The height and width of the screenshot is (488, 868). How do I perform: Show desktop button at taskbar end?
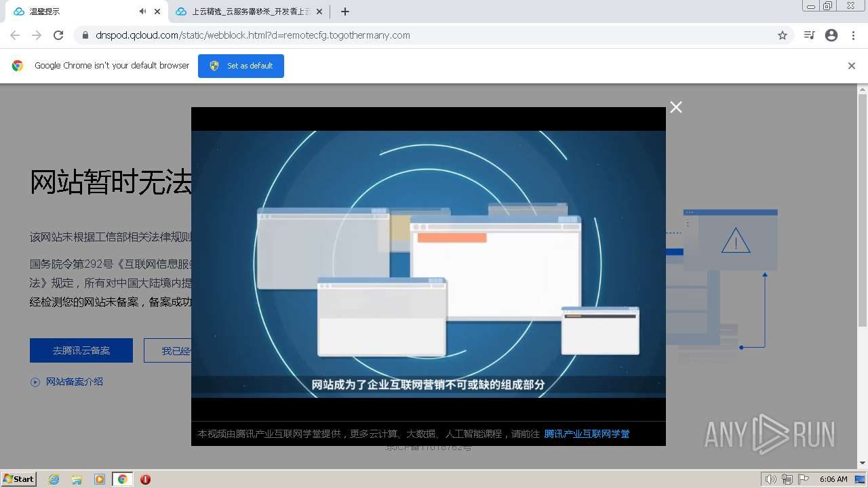[x=861, y=479]
